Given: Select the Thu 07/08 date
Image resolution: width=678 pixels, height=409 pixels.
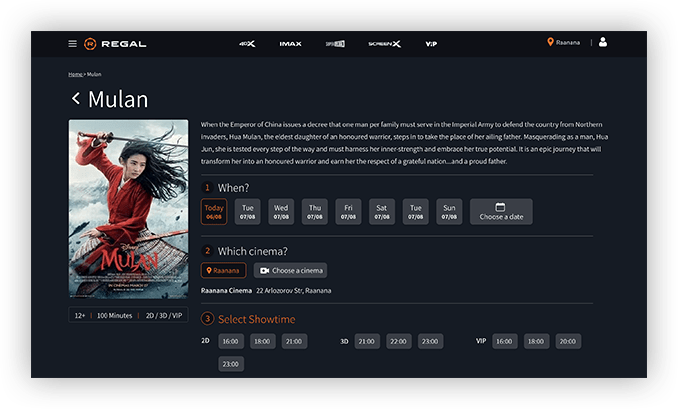Looking at the screenshot, I should (x=315, y=211).
